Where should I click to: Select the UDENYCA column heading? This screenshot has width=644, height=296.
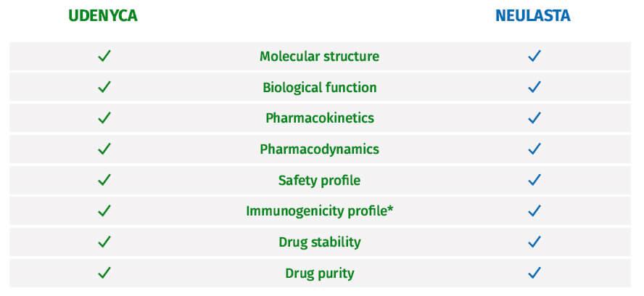tap(104, 16)
